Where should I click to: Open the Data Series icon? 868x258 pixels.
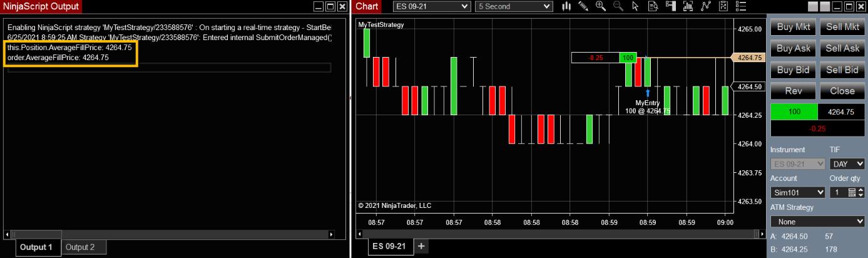pyautogui.click(x=688, y=6)
